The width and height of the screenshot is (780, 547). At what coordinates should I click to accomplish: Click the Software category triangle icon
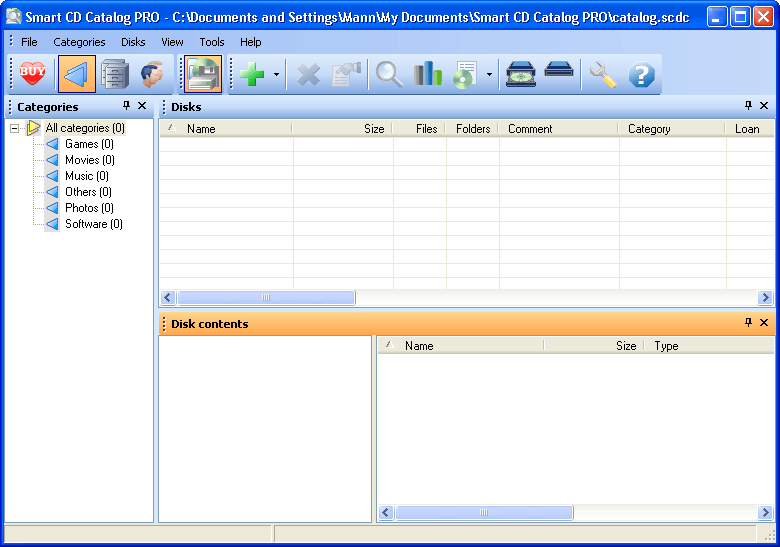pyautogui.click(x=52, y=224)
